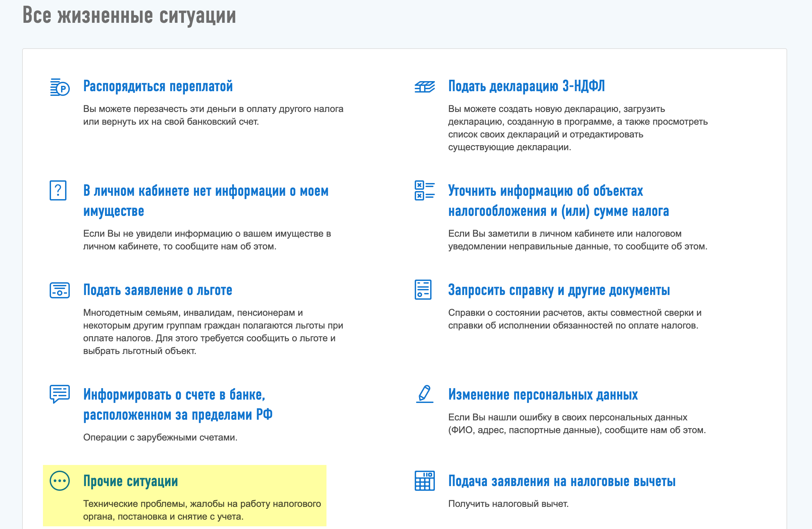
Task: Click the description 'Вы можете перезачесть эти деньги'
Action: tap(213, 115)
